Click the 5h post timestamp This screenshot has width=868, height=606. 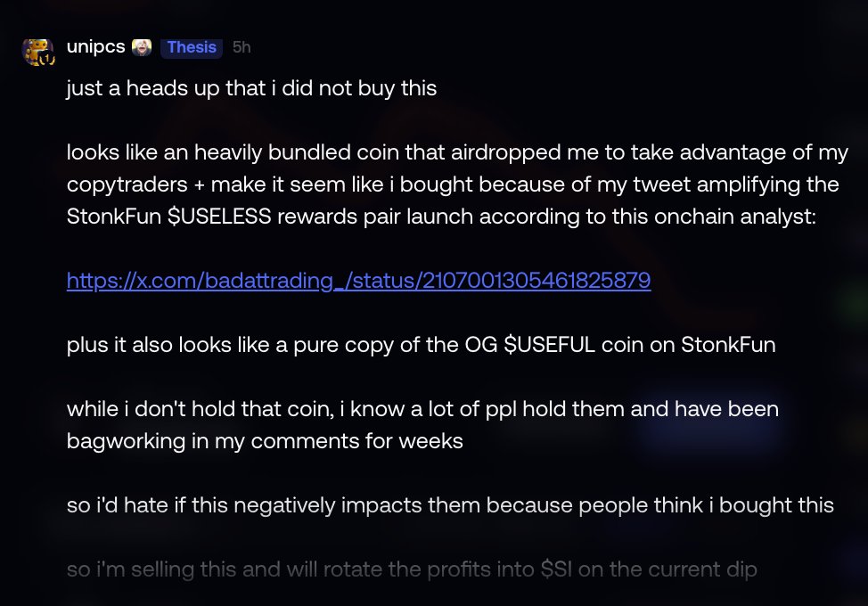coord(242,47)
